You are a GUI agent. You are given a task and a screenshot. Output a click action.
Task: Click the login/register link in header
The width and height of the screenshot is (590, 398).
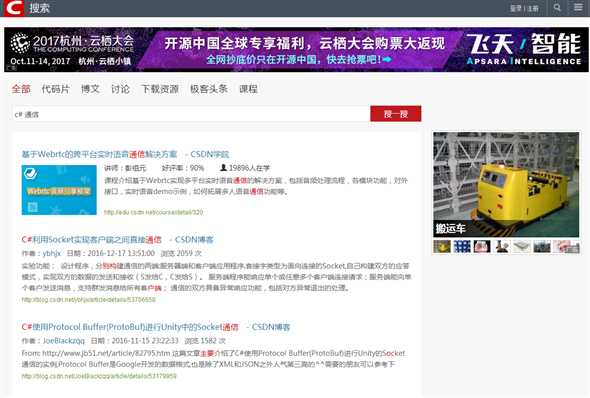[x=524, y=8]
